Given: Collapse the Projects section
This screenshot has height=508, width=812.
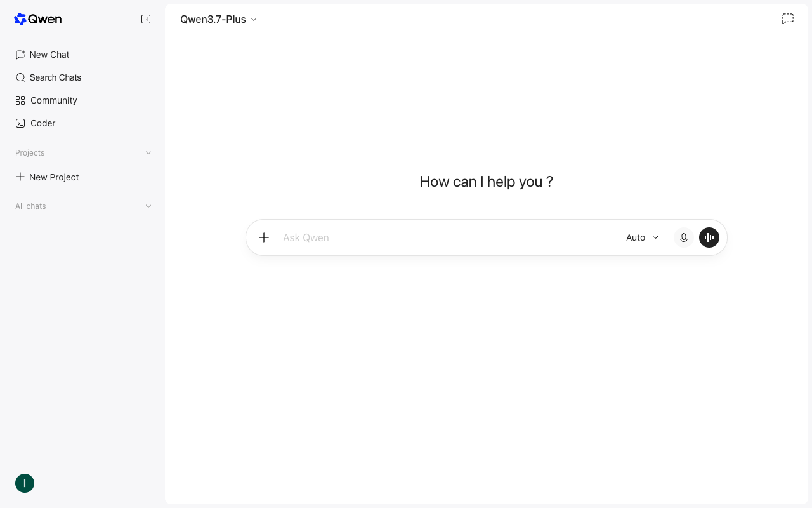Looking at the screenshot, I should click(x=148, y=153).
